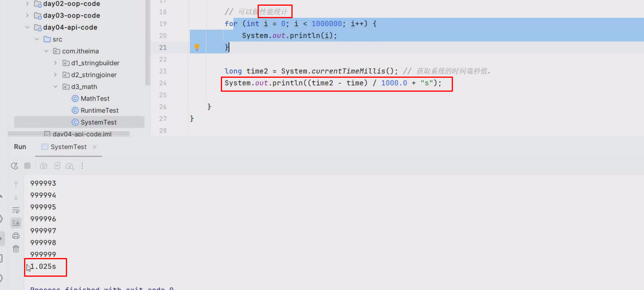
Task: Collapse the d3_math package
Action: [x=55, y=87]
